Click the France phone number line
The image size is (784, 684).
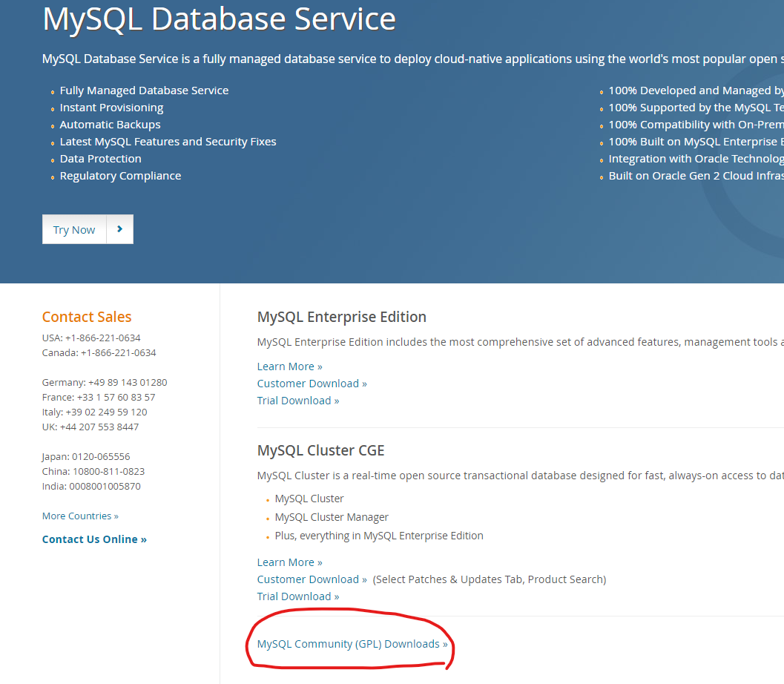(x=99, y=398)
